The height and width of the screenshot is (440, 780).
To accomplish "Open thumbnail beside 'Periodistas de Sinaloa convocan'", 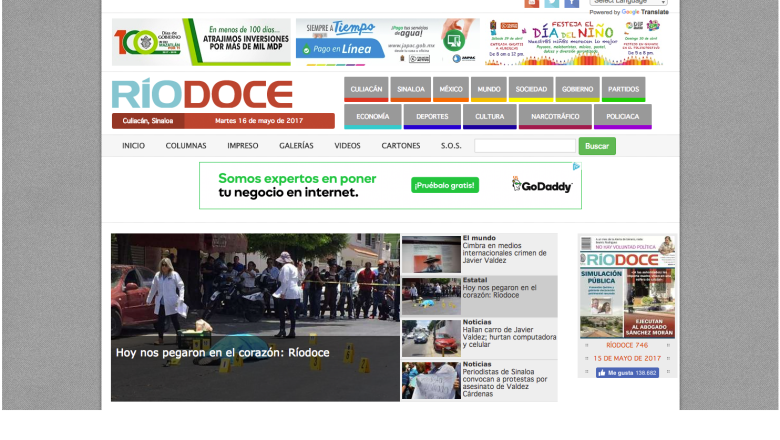I will tap(431, 381).
